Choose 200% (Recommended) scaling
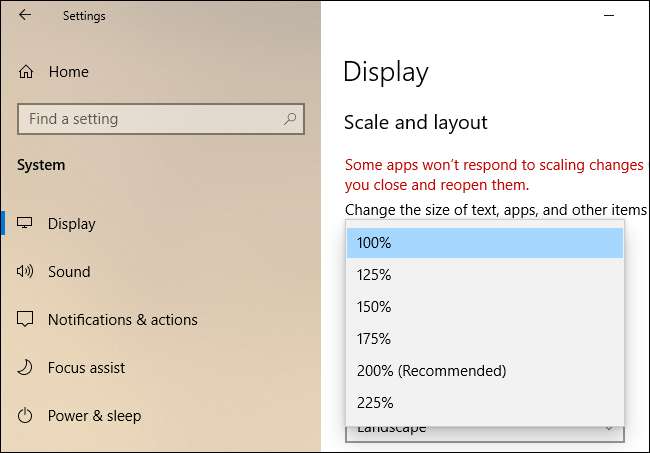650x453 pixels. [484, 371]
